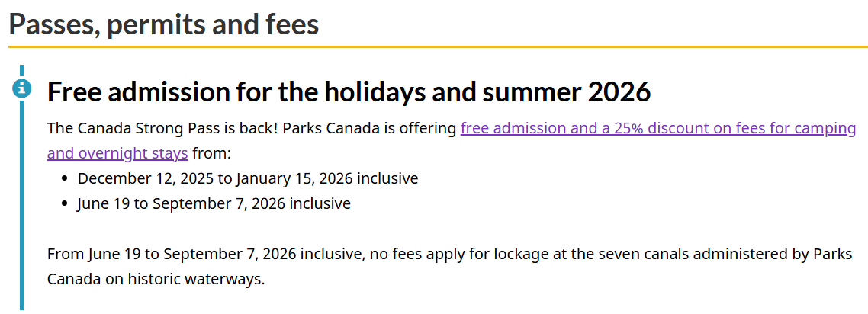The width and height of the screenshot is (868, 314).
Task: Click the 'and overnight stays' link text
Action: coord(117,153)
